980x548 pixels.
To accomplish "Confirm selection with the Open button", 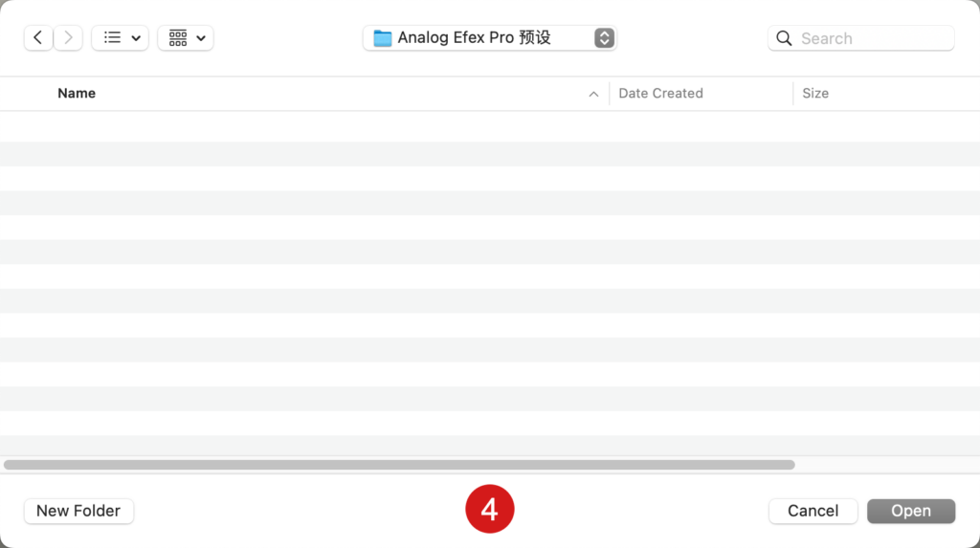I will pos(911,511).
